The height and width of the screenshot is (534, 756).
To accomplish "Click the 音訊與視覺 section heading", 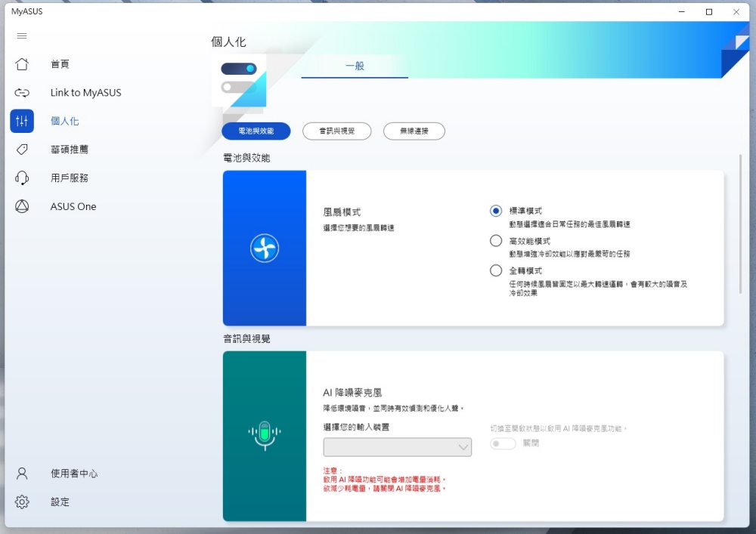I will pyautogui.click(x=246, y=339).
